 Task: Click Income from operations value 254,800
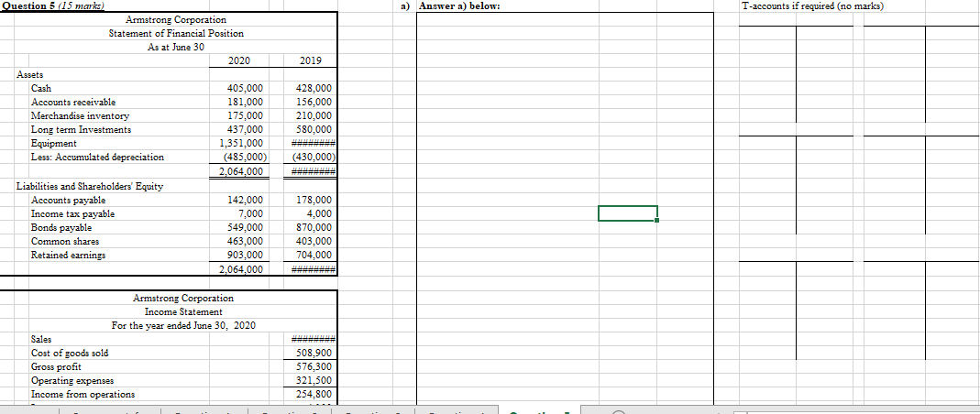tap(315, 395)
